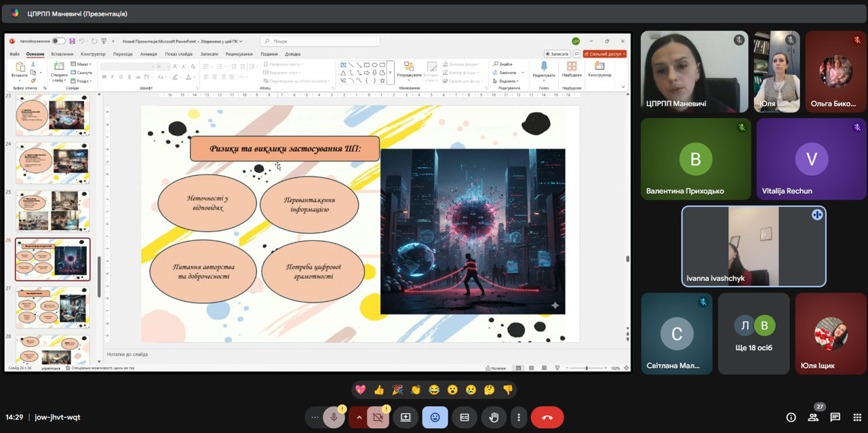Open meeting details info icon
868x433 pixels.
pyautogui.click(x=791, y=417)
